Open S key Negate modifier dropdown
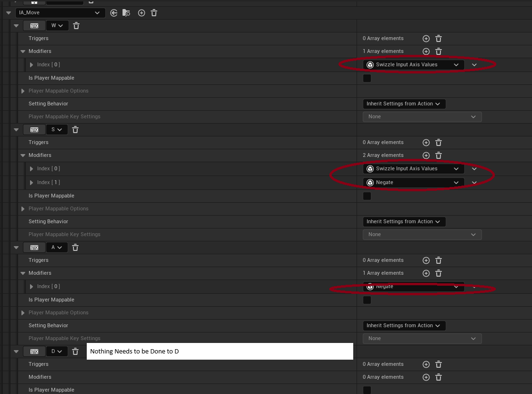This screenshot has height=394, width=532. tap(414, 183)
